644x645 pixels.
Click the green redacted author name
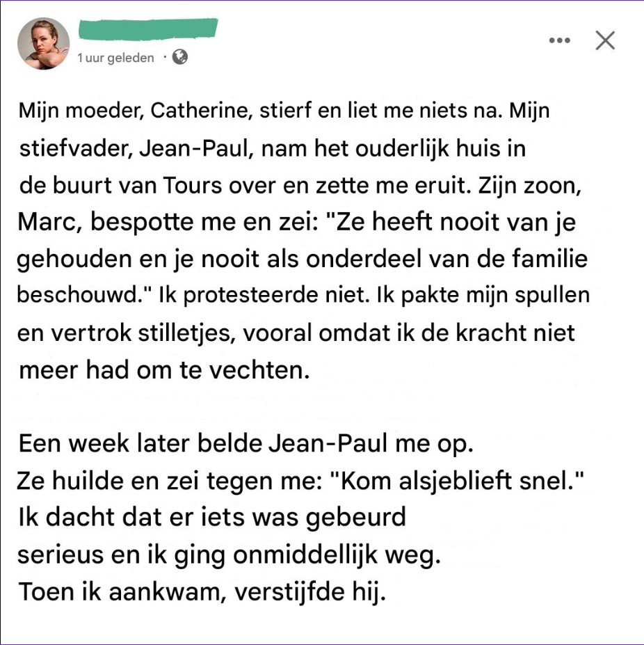click(148, 29)
